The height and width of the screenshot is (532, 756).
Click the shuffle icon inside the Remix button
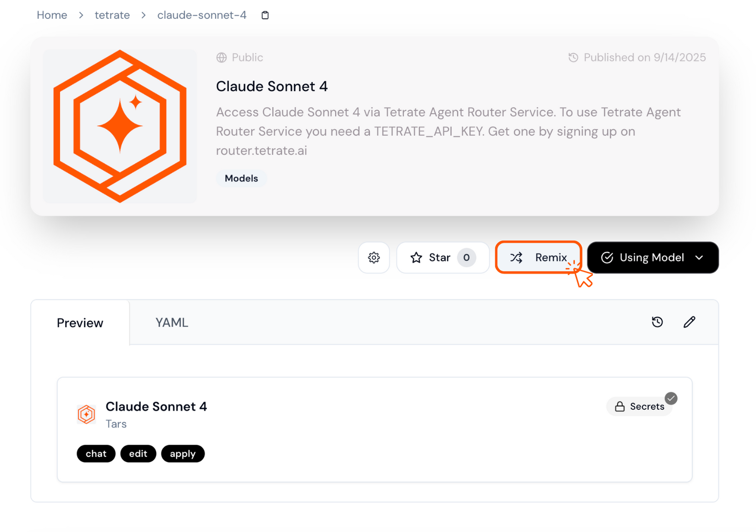517,257
